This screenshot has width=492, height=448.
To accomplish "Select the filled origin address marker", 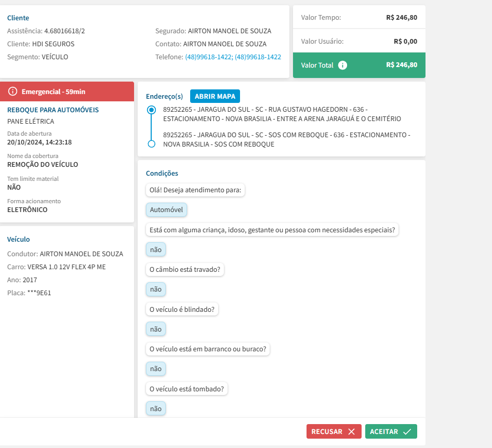I will pyautogui.click(x=151, y=110).
